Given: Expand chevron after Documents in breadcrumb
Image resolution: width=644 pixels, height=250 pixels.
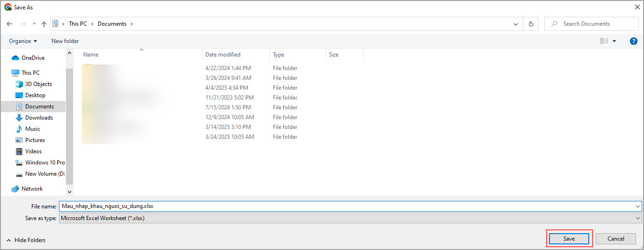Looking at the screenshot, I should point(132,24).
